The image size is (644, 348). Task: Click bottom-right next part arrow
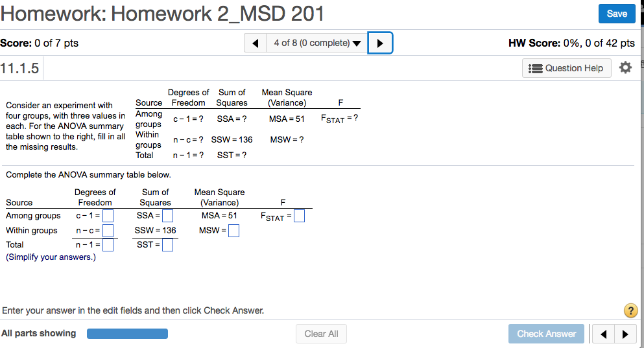(x=625, y=334)
